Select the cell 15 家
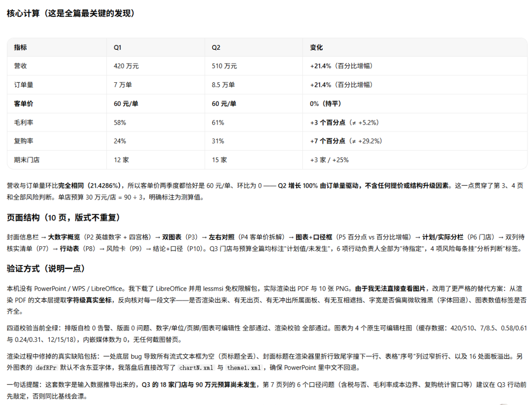 (x=220, y=160)
